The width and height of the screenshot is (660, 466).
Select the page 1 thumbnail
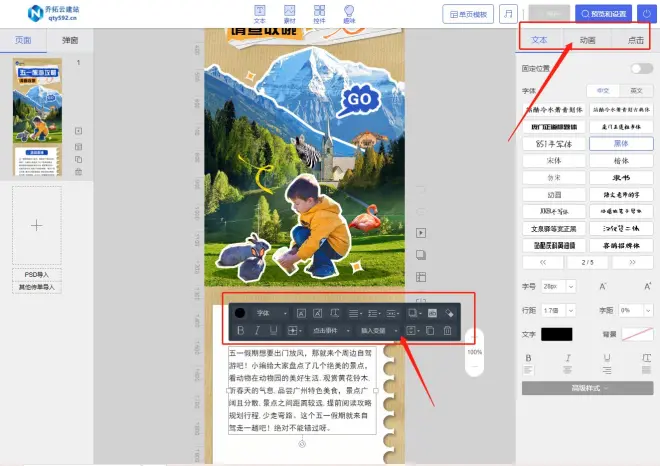pyautogui.click(x=36, y=102)
